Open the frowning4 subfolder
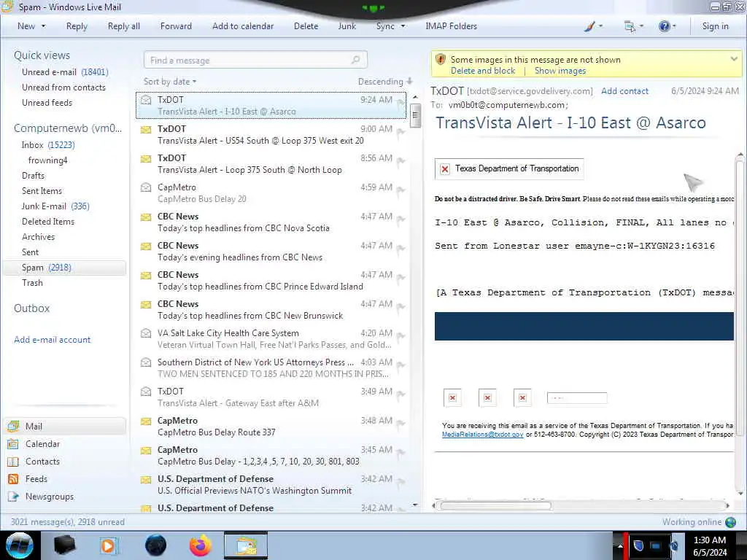Image resolution: width=747 pixels, height=560 pixels. click(47, 160)
